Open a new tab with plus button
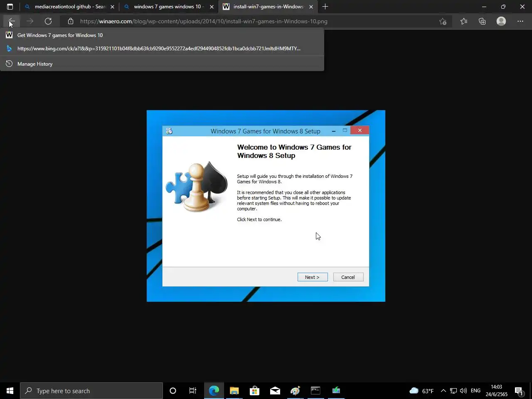The image size is (532, 399). [x=325, y=7]
